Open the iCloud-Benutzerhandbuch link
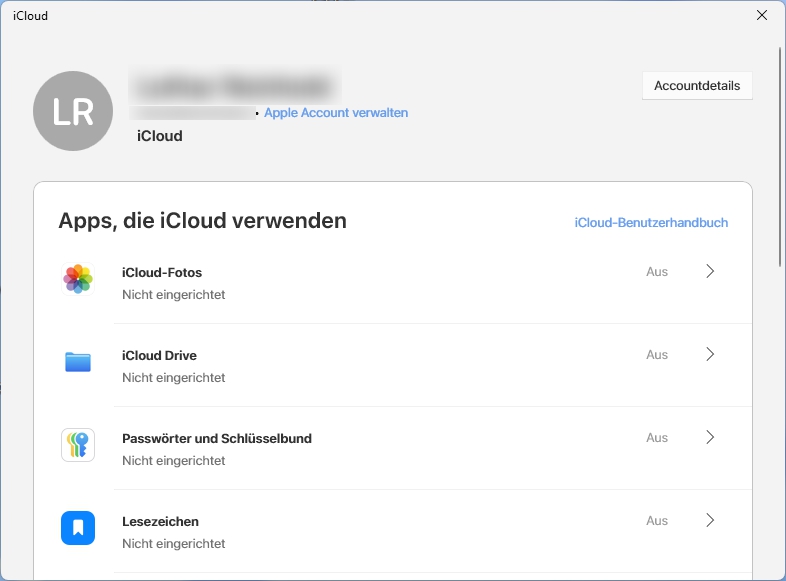Viewport: 786px width, 581px height. coord(651,223)
